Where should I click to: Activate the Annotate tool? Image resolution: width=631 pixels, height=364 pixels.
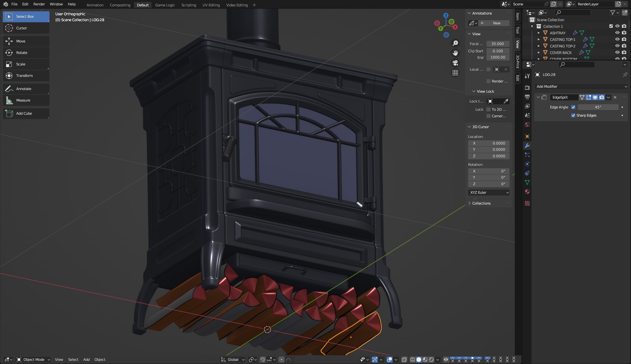[26, 89]
